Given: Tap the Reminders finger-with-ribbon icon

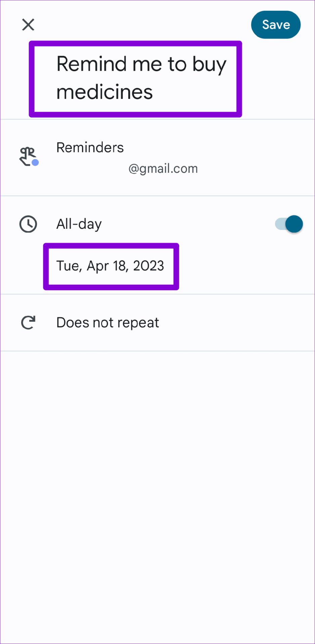Looking at the screenshot, I should pyautogui.click(x=28, y=156).
